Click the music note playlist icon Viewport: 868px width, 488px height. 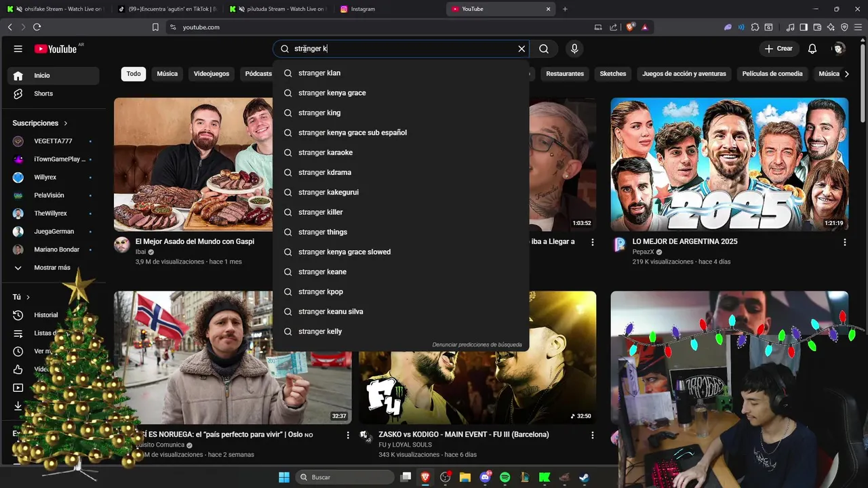click(790, 27)
